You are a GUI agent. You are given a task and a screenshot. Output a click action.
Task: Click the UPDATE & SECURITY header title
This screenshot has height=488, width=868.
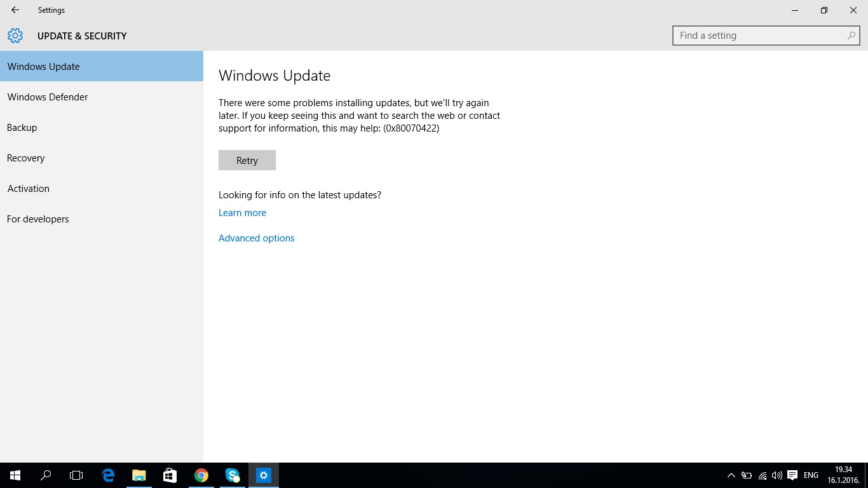point(82,36)
